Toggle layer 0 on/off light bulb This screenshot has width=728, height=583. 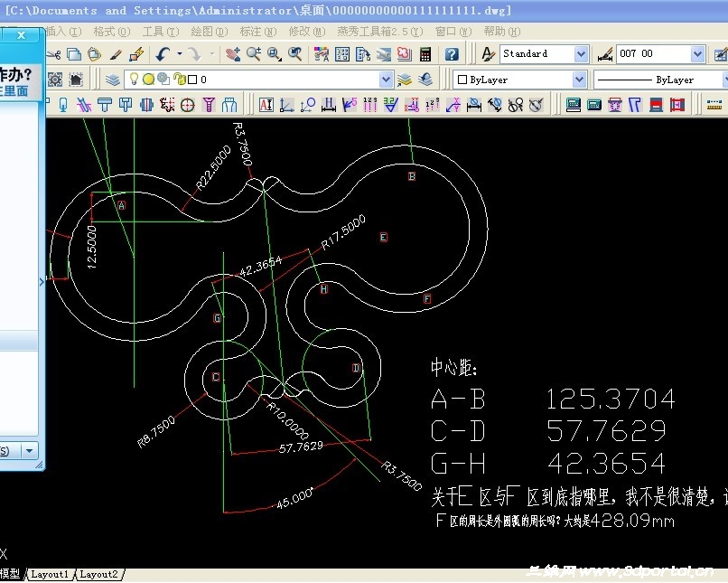(x=135, y=79)
